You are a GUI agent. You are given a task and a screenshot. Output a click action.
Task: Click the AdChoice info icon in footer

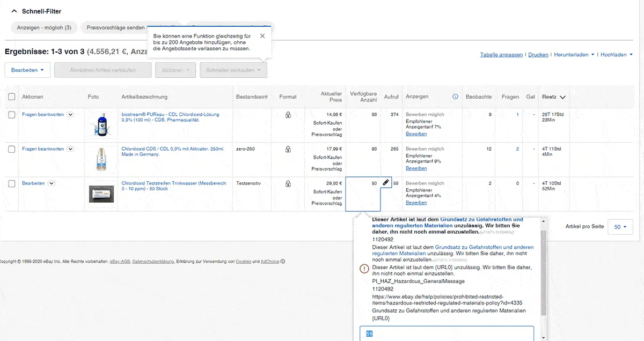pos(283,262)
